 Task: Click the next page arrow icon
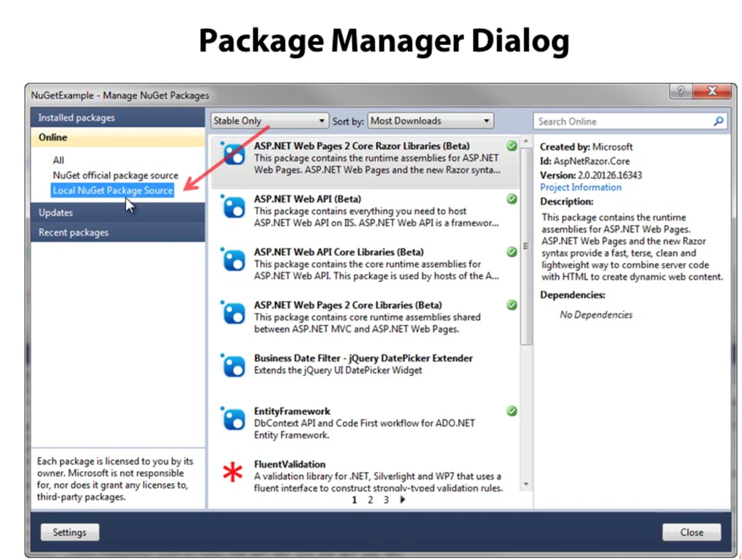click(403, 500)
